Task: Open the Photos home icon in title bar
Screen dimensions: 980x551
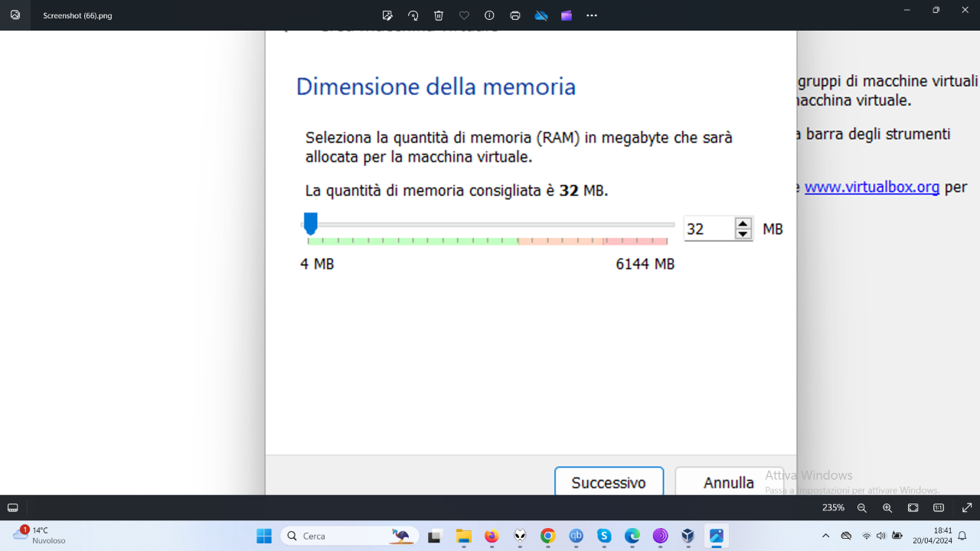Action: [x=15, y=15]
